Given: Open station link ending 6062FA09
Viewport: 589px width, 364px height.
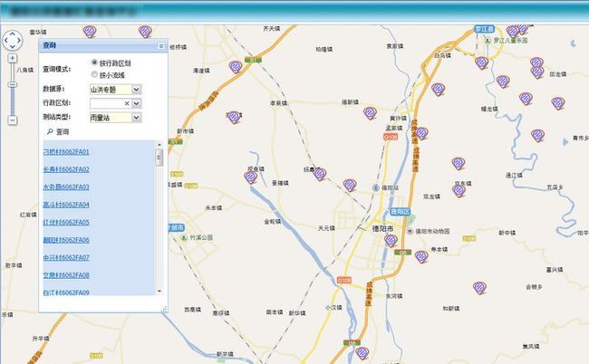Looking at the screenshot, I should point(66,292).
